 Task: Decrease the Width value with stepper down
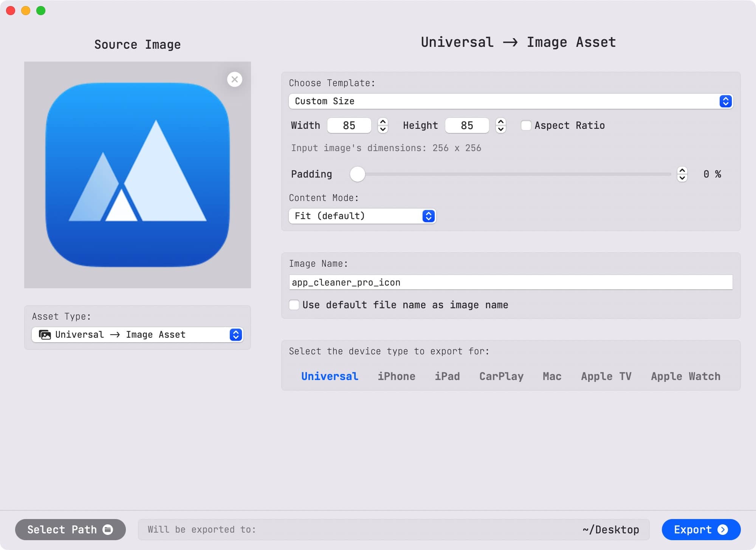click(383, 129)
